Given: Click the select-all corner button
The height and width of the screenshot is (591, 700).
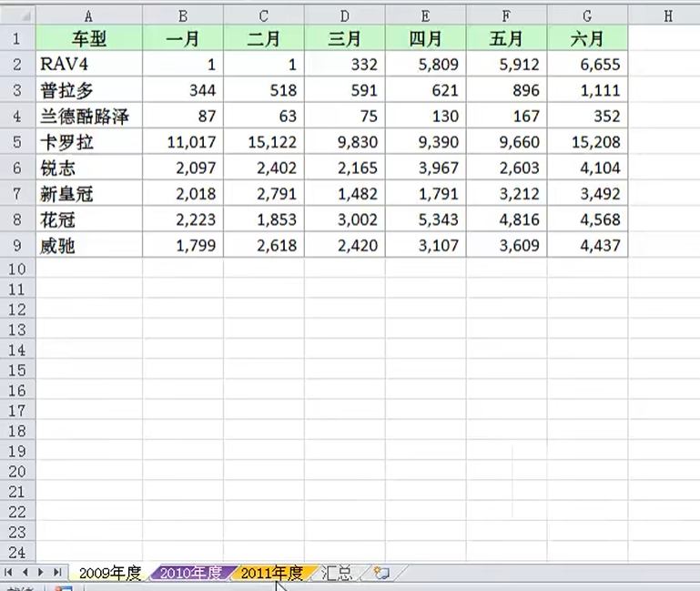Looking at the screenshot, I should (18, 15).
